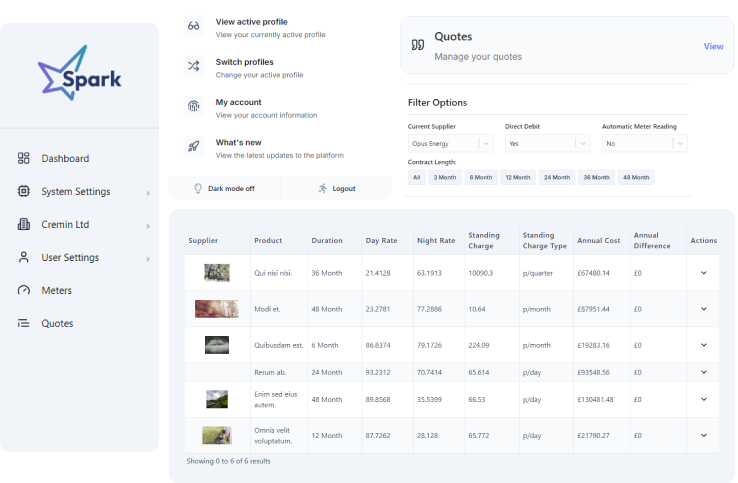Click the View link on Quotes card
Viewport: 738px width, 483px height.
(x=713, y=46)
